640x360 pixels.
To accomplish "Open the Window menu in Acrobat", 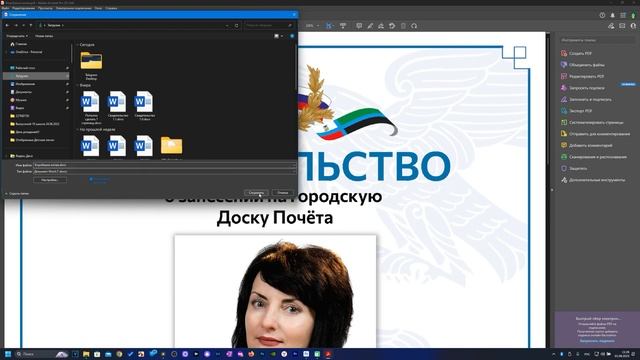I will [x=98, y=8].
